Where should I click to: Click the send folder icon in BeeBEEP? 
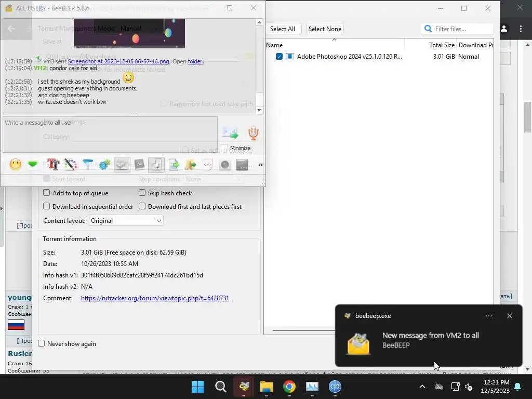(x=191, y=165)
